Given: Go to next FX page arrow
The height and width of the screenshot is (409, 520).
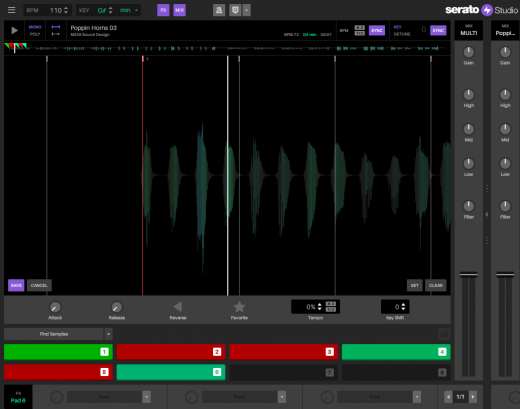Looking at the screenshot, I should [x=473, y=397].
